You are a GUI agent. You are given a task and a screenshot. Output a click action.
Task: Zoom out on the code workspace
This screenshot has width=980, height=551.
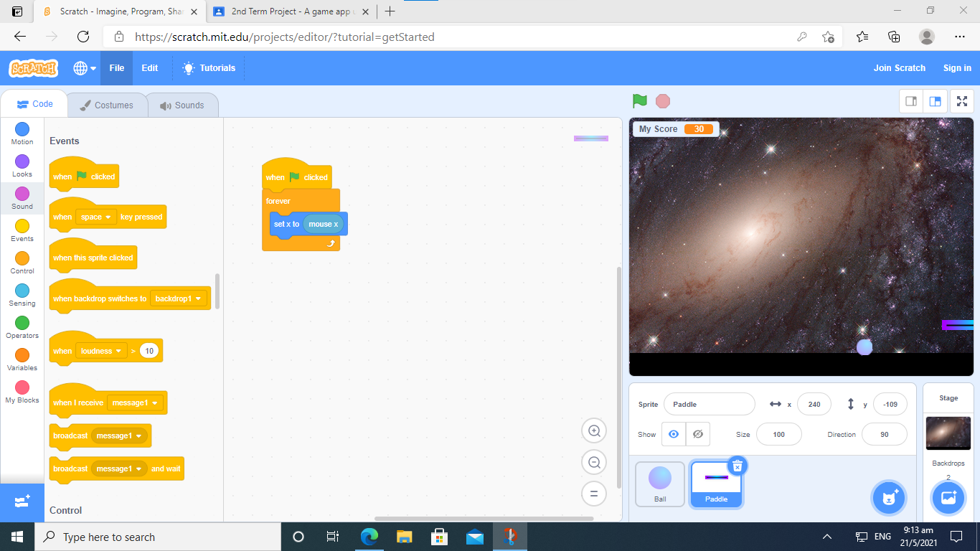[594, 463]
